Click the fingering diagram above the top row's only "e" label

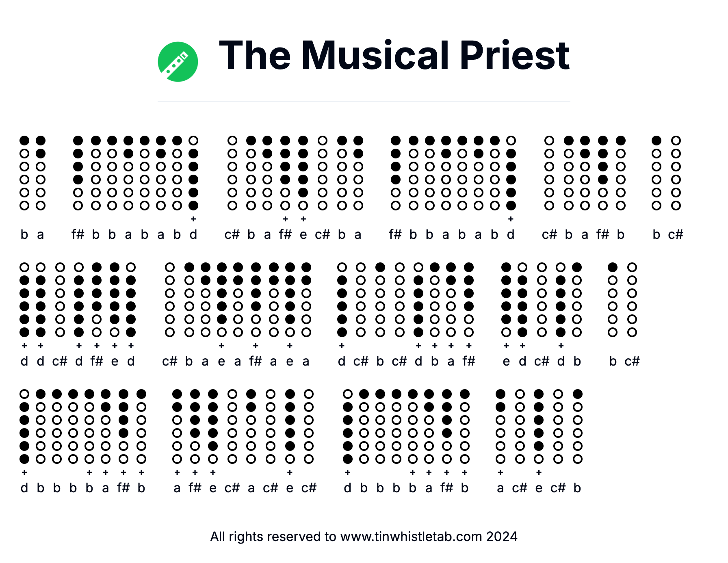pyautogui.click(x=303, y=173)
